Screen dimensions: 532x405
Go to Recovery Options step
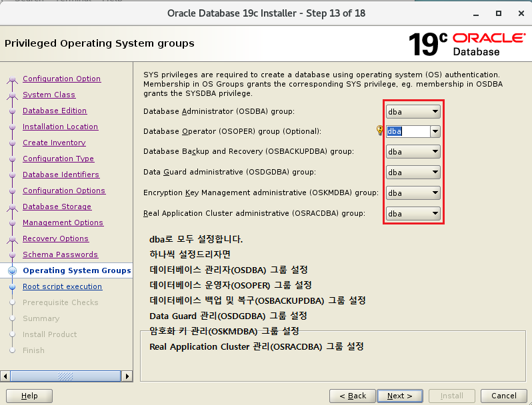pyautogui.click(x=55, y=238)
